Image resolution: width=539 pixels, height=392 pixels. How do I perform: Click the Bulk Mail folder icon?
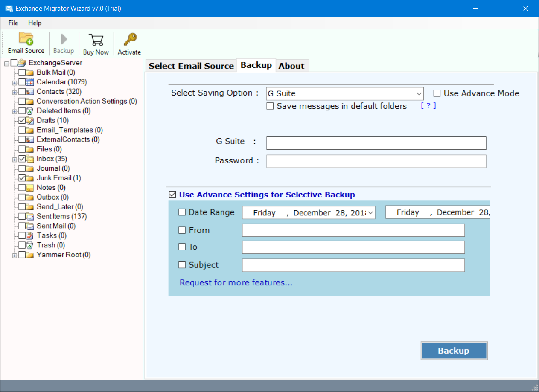(30, 73)
